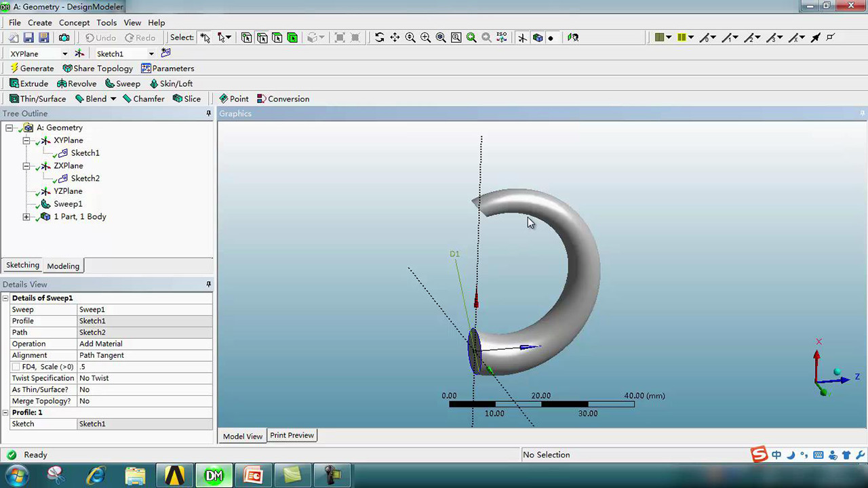
Task: Set the ISO isometric view
Action: 502,38
